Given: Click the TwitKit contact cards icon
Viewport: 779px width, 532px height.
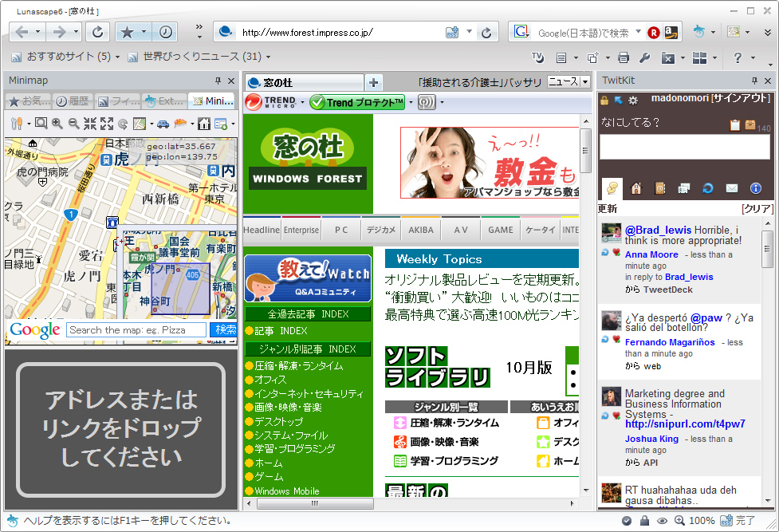Looking at the screenshot, I should (x=683, y=188).
